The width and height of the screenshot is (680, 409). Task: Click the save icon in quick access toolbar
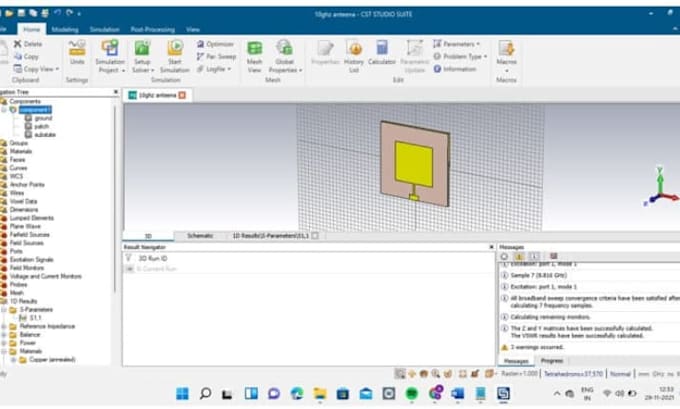(21, 13)
